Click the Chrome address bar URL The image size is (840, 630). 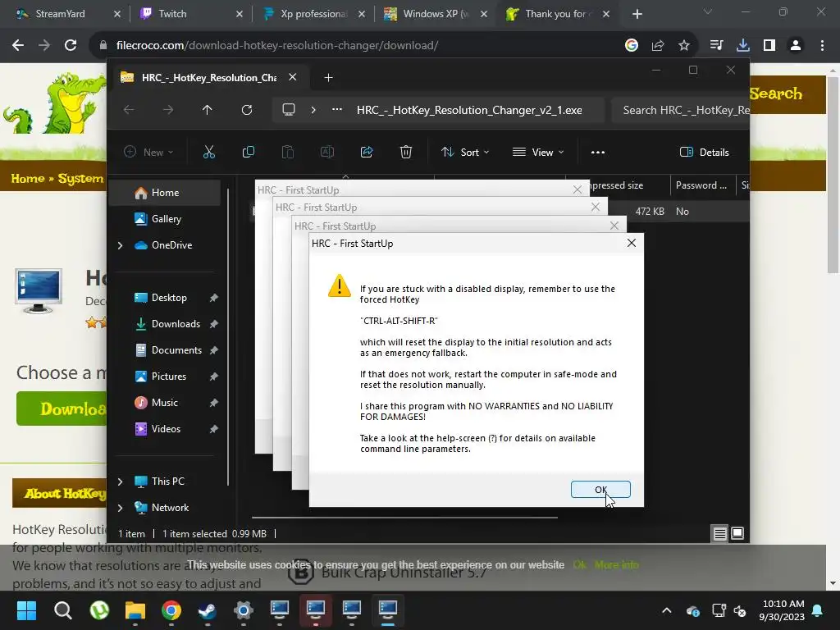point(277,46)
